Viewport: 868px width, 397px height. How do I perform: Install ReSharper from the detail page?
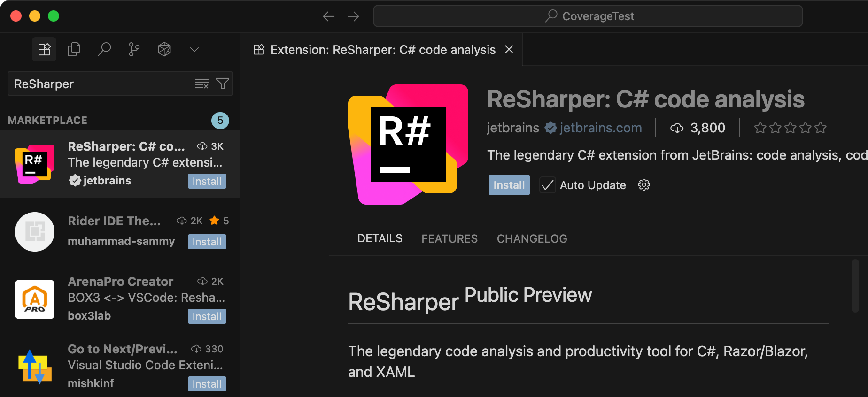point(509,185)
